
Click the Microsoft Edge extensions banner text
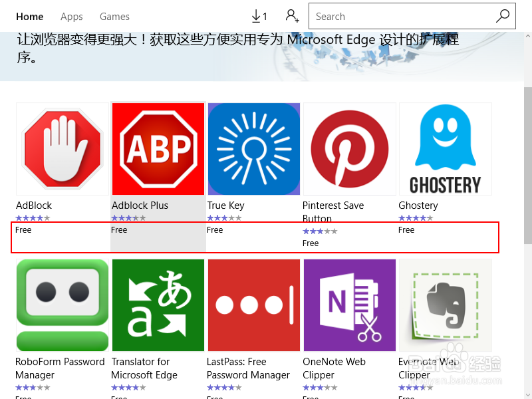tap(238, 48)
